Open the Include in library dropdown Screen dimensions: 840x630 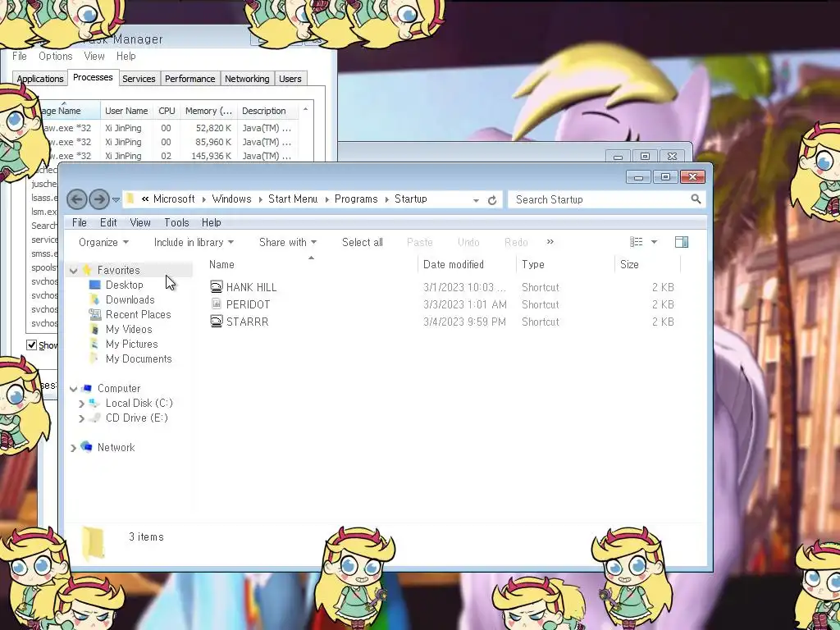coord(194,242)
